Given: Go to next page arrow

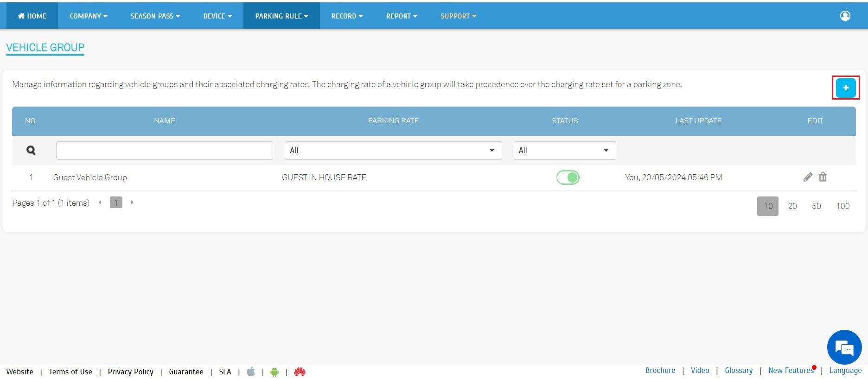Looking at the screenshot, I should (132, 202).
